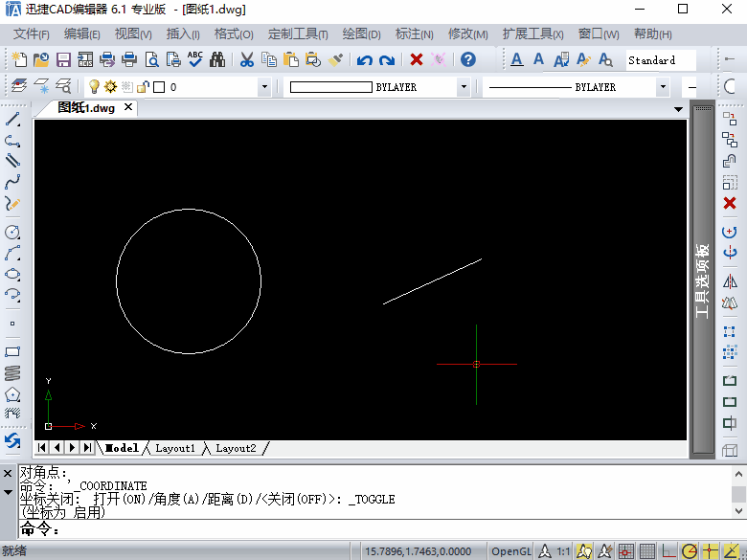The height and width of the screenshot is (560, 747).
Task: Toggle the layer light bulb on/off
Action: tap(94, 87)
